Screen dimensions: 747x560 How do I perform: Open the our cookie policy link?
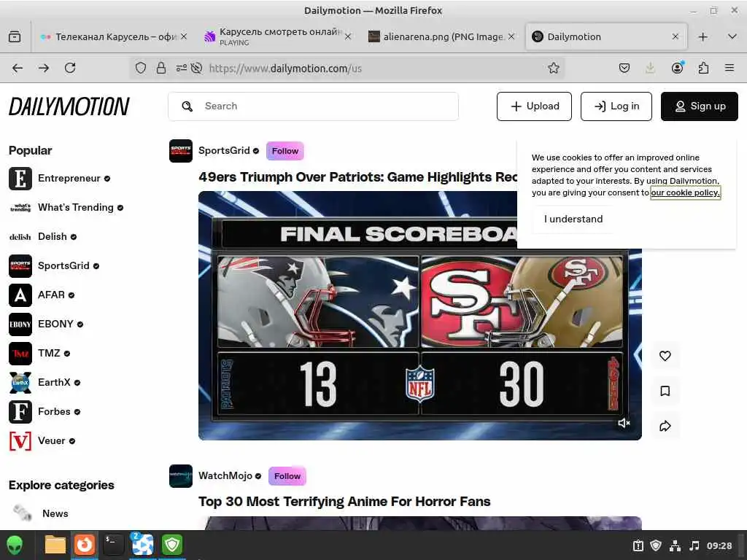tap(685, 192)
